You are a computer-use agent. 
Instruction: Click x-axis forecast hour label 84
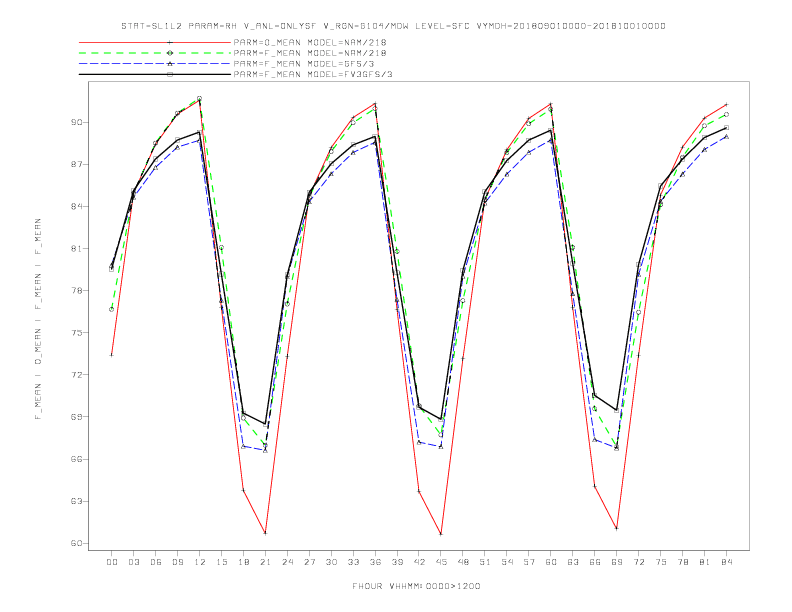click(x=727, y=562)
